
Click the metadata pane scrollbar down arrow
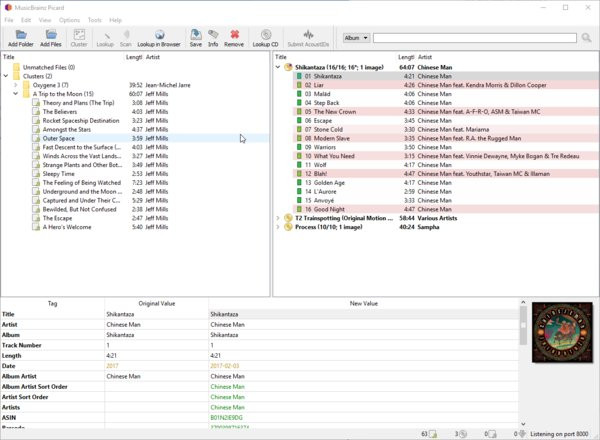[523, 424]
